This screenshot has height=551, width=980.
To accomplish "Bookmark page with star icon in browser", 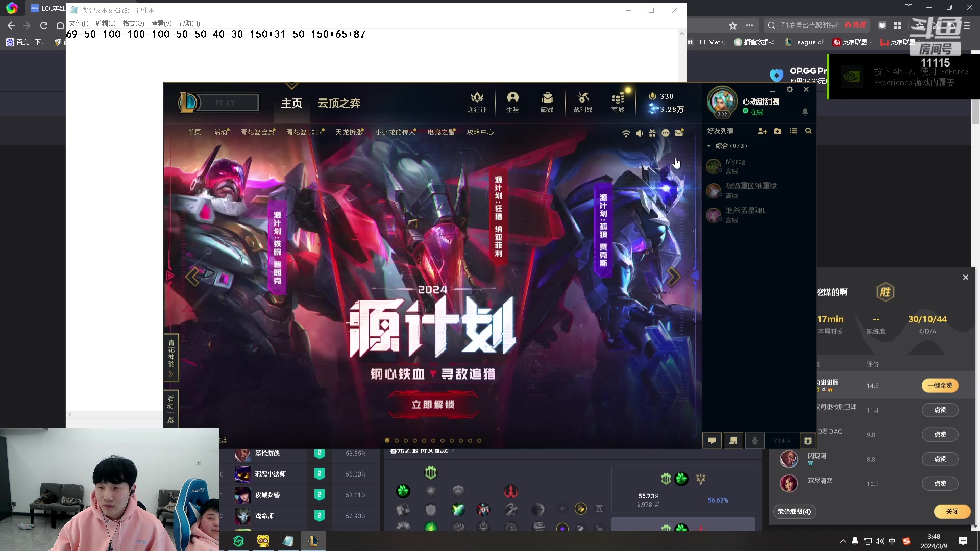I will [733, 26].
